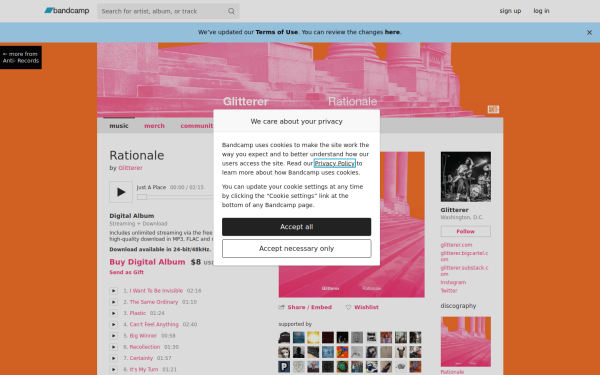The width and height of the screenshot is (600, 375).
Task: Open track title Big Winner
Action: tap(143, 336)
